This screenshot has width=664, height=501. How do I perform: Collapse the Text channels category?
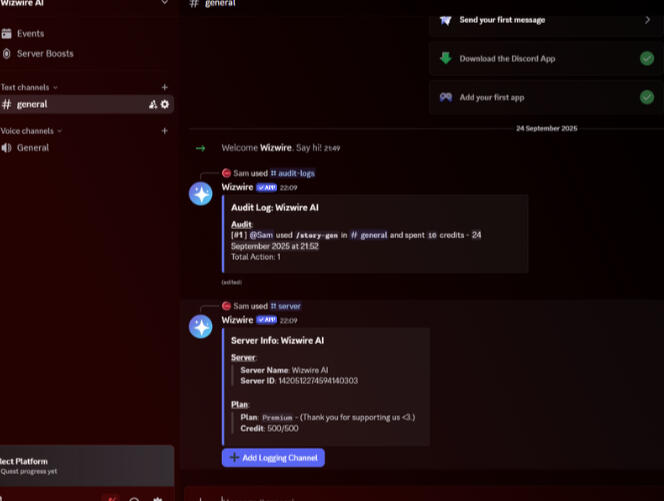coord(29,88)
